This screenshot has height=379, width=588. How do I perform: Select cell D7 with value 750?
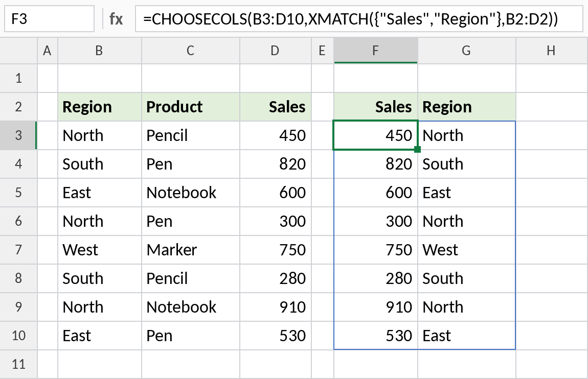click(275, 250)
